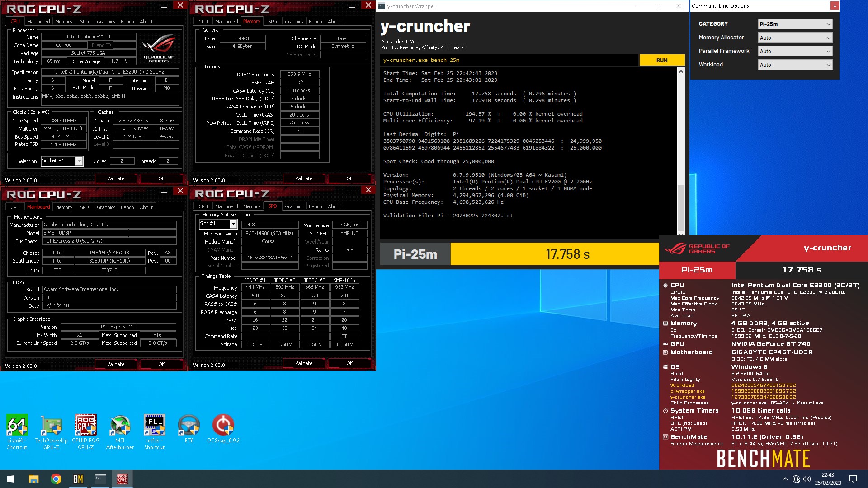Open OCSnap_0.9.2 desktop icon
Viewport: 868px width, 488px height.
(223, 429)
